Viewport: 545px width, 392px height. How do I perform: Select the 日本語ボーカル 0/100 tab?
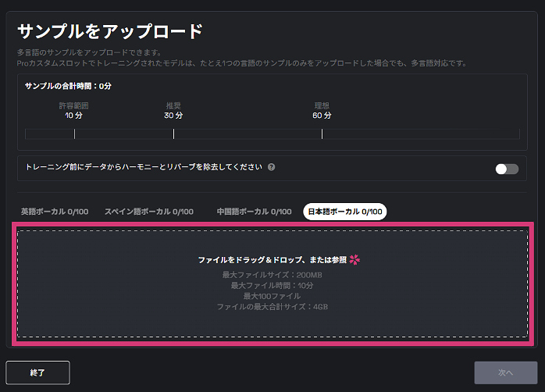point(344,212)
